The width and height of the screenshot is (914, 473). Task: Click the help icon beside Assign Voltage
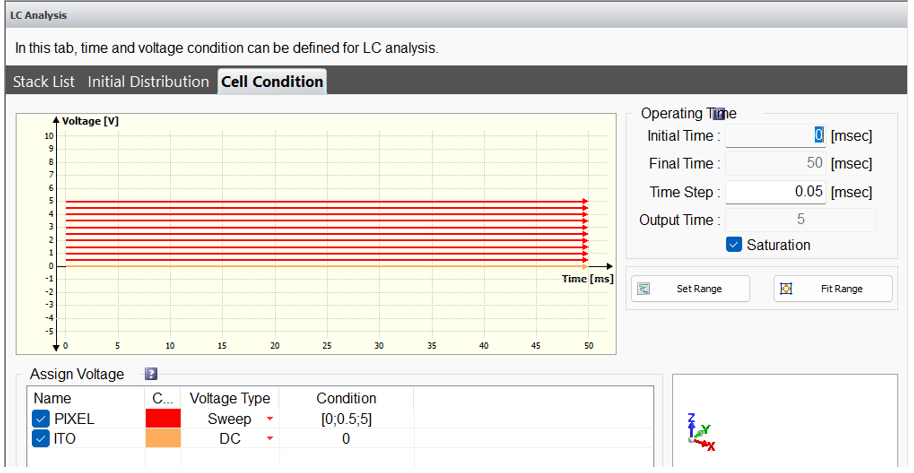coord(151,374)
